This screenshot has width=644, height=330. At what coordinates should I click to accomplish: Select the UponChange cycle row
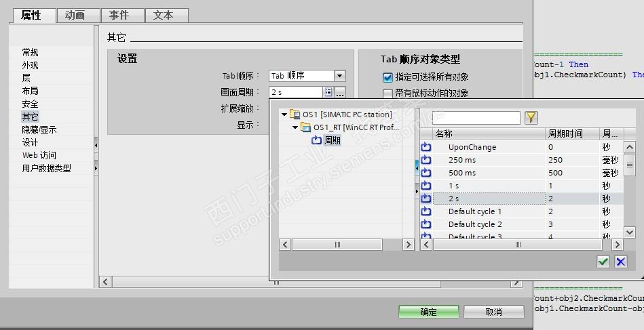[x=522, y=147]
